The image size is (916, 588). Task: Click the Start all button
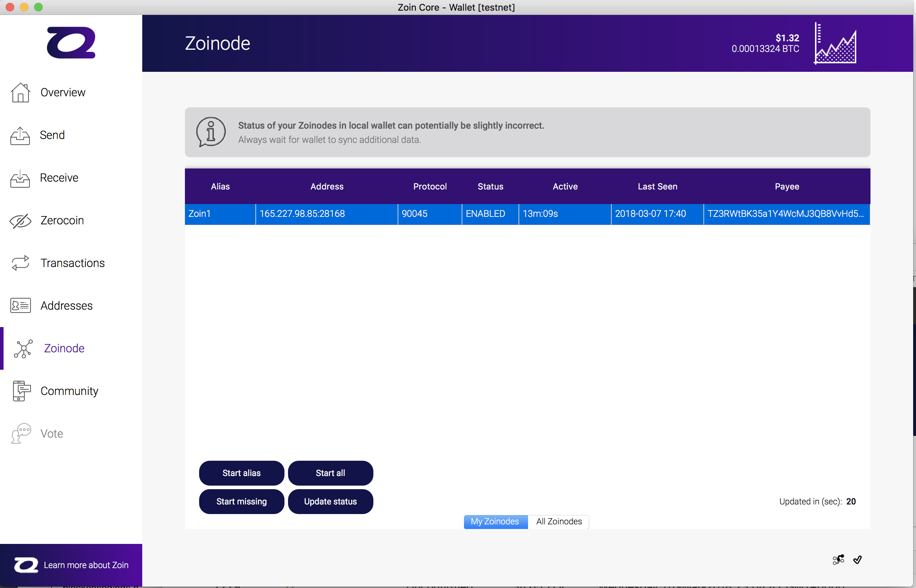coord(330,473)
